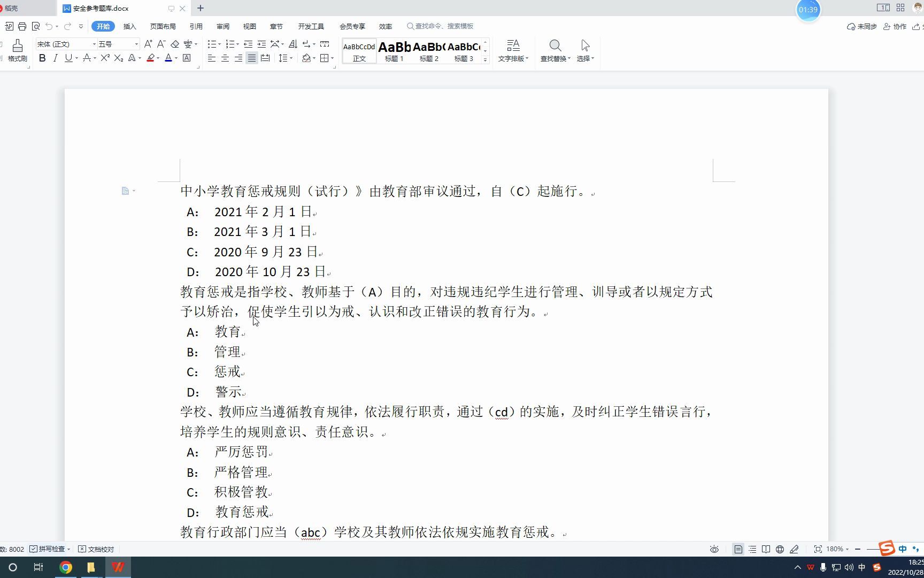Expand the font color dropdown arrow
This screenshot has height=578, width=924.
176,58
